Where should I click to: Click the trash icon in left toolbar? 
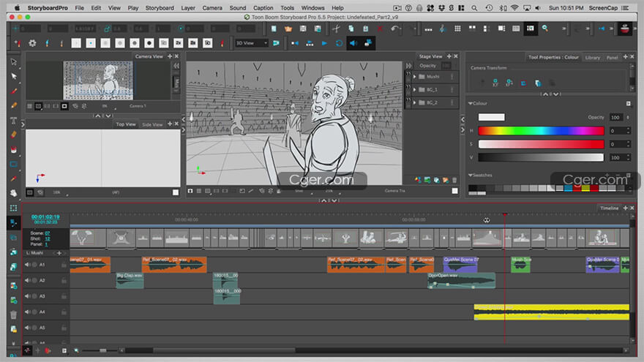14,314
